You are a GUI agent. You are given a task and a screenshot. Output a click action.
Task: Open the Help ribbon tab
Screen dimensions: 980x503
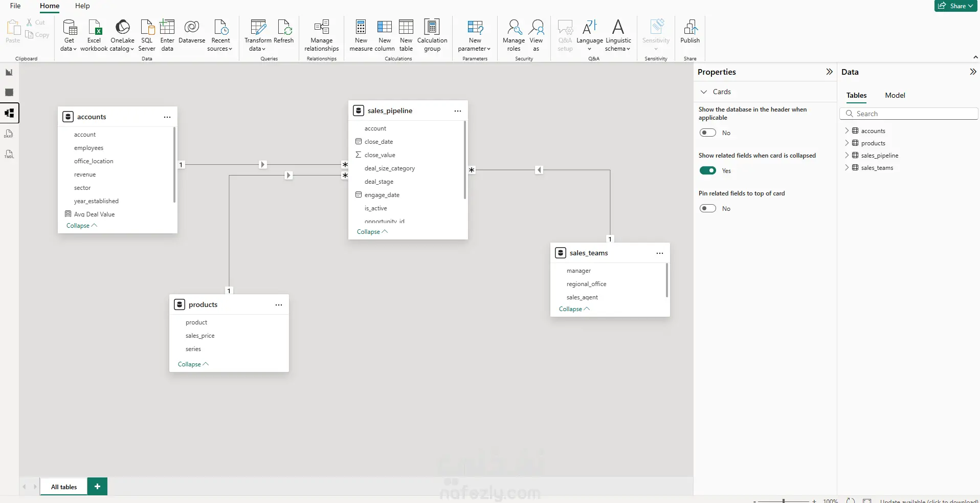click(x=82, y=6)
